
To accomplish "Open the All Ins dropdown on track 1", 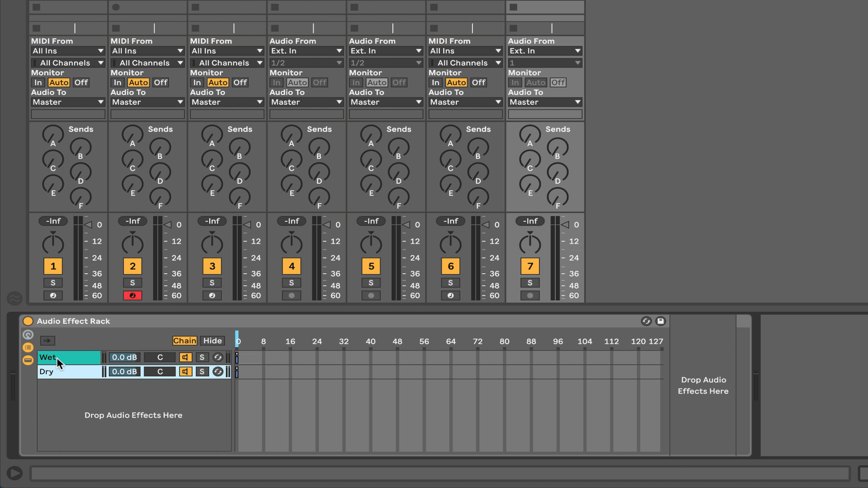I will click(68, 51).
